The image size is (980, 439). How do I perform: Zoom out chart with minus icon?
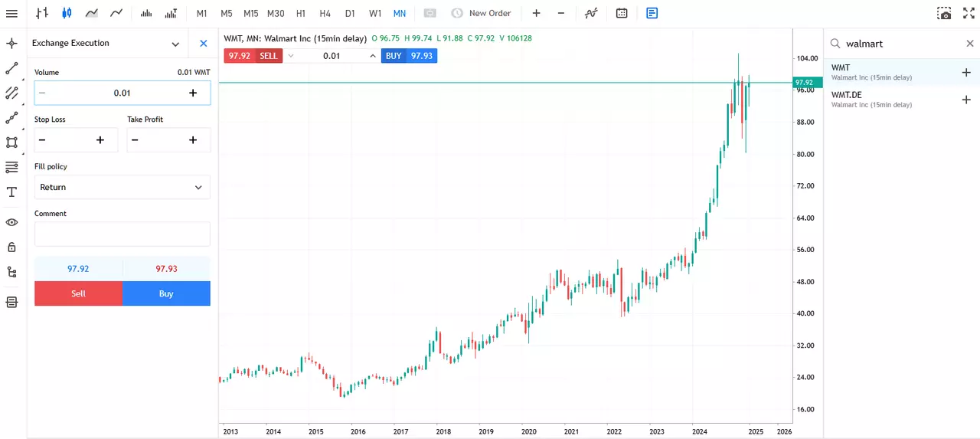click(x=561, y=13)
